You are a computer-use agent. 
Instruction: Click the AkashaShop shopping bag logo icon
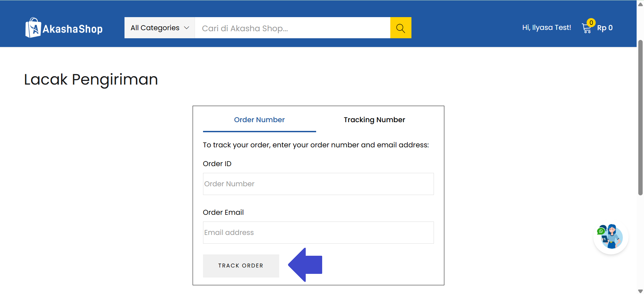coord(33,28)
